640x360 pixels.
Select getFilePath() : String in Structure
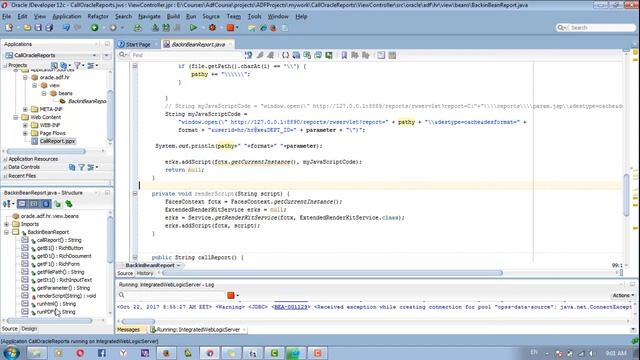[60, 272]
